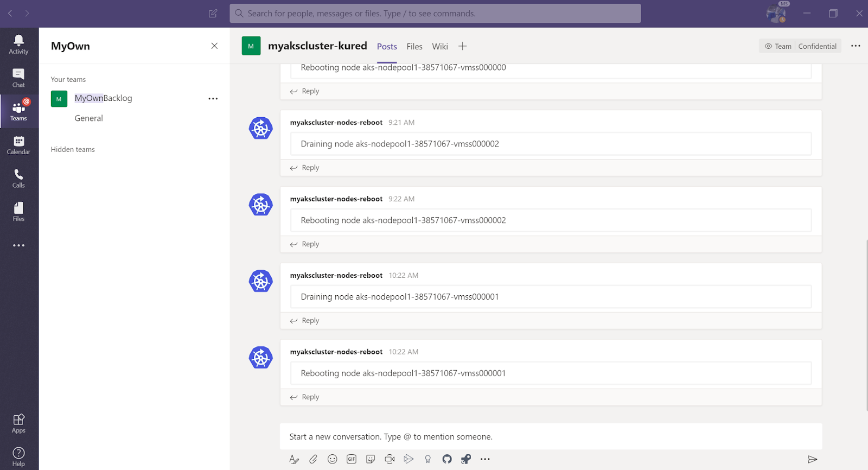Show more messaging extensions
This screenshot has width=868, height=470.
tap(485, 459)
